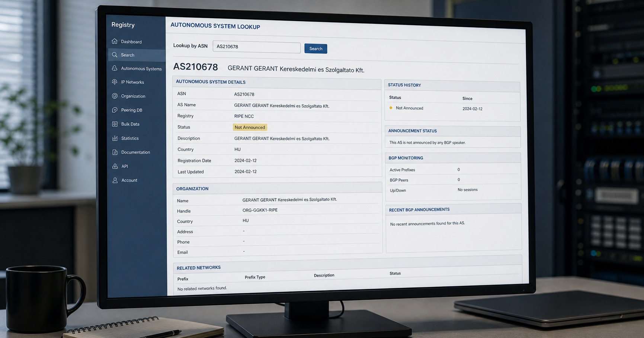Click the Prefix Type column header

tap(255, 277)
